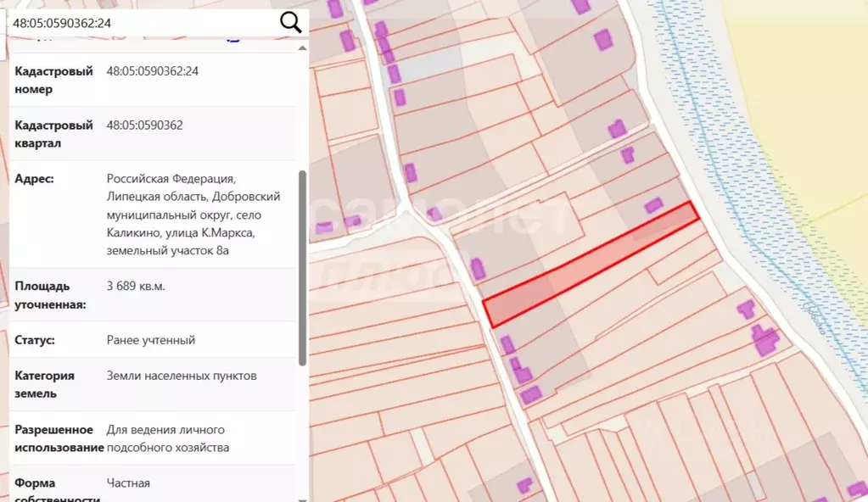The image size is (868, 502).
Task: Click the road intersection left of highlighted parcel
Action: [x=410, y=211]
